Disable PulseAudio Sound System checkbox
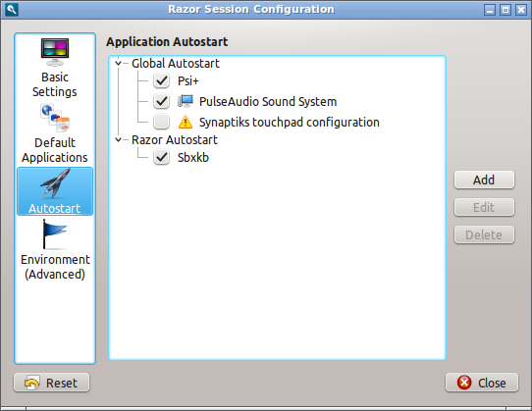 click(x=162, y=101)
